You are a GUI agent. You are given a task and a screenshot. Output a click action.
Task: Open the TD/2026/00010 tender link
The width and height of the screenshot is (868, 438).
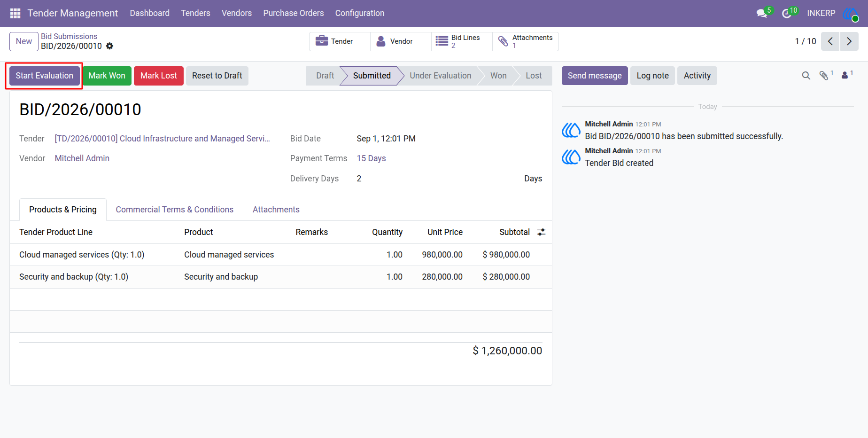tap(163, 139)
